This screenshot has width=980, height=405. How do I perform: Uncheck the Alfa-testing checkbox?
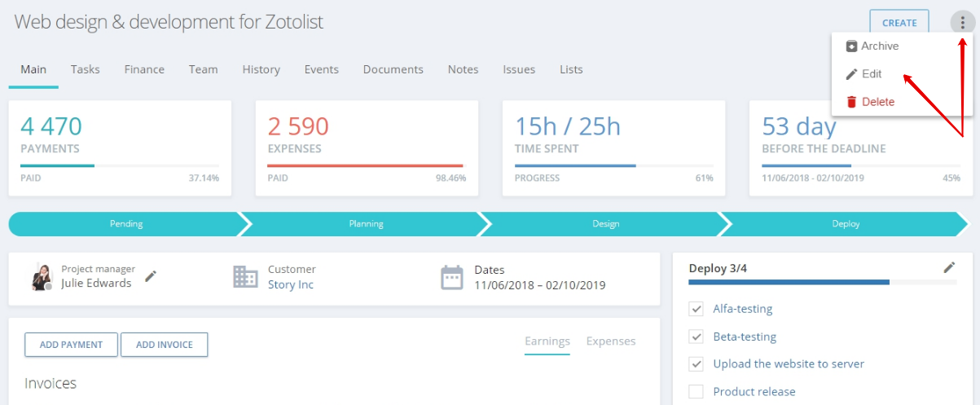[696, 309]
